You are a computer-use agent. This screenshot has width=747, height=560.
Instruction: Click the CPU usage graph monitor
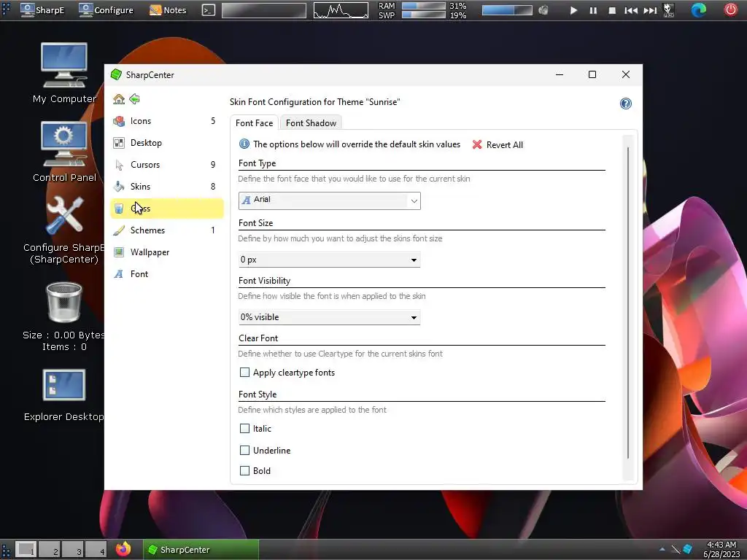pos(341,10)
